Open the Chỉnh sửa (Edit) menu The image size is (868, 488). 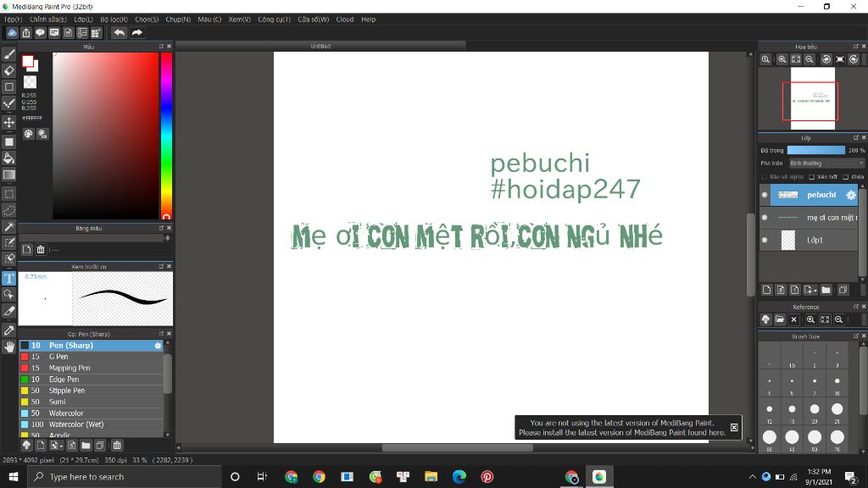48,19
